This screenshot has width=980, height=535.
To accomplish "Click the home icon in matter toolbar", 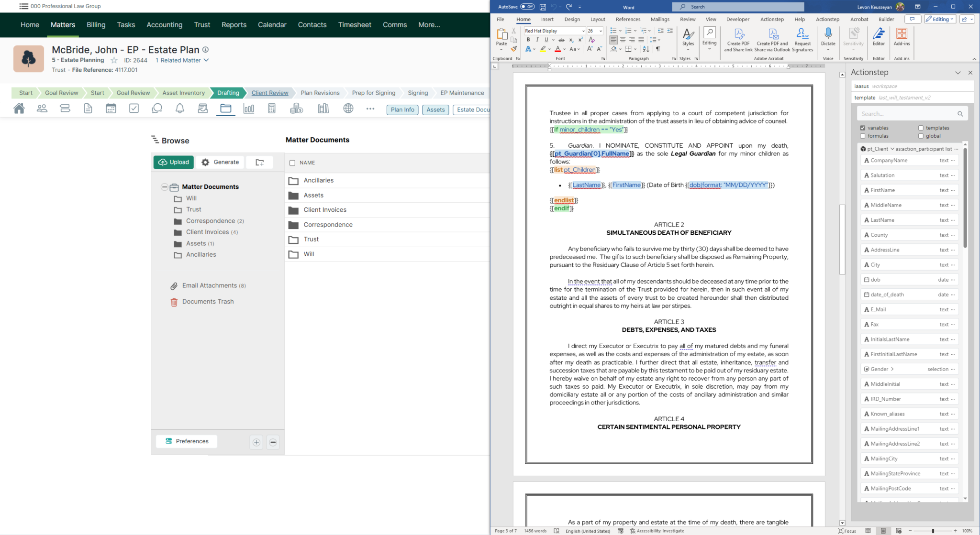I will (19, 109).
